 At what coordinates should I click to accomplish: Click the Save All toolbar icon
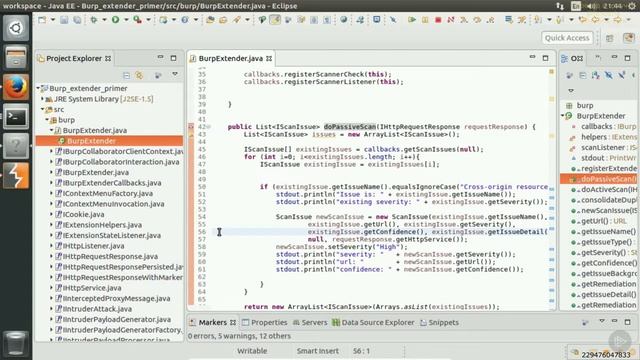pos(77,20)
